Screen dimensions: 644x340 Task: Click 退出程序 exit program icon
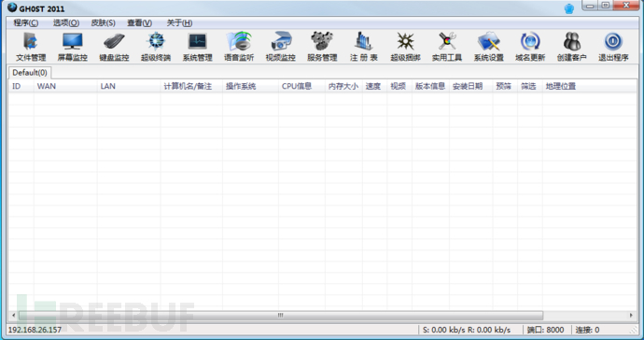pos(613,47)
